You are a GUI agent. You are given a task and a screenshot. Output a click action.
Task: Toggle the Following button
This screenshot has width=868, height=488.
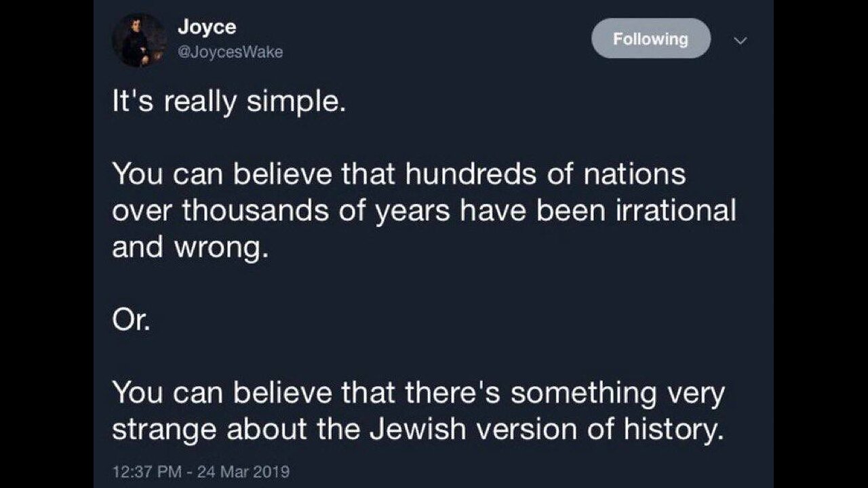(650, 39)
